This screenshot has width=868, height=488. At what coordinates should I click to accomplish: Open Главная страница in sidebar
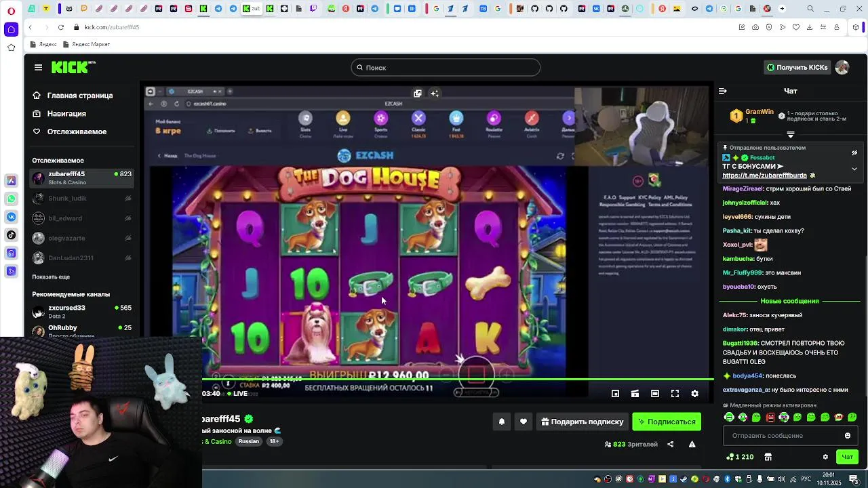tap(80, 96)
